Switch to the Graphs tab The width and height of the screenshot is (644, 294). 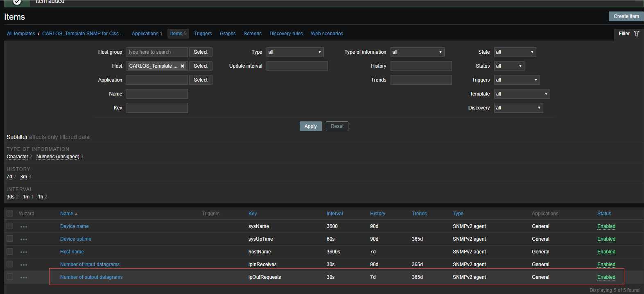[228, 34]
